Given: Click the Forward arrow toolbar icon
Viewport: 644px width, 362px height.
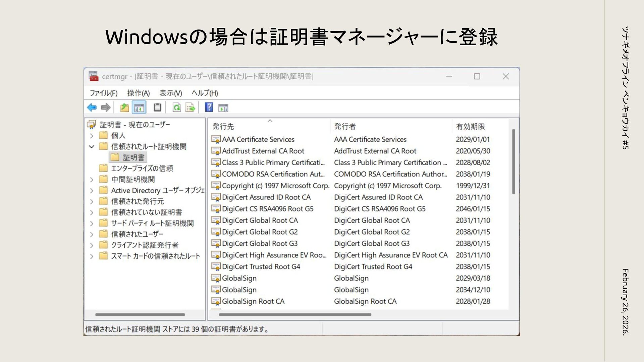Looking at the screenshot, I should click(105, 108).
